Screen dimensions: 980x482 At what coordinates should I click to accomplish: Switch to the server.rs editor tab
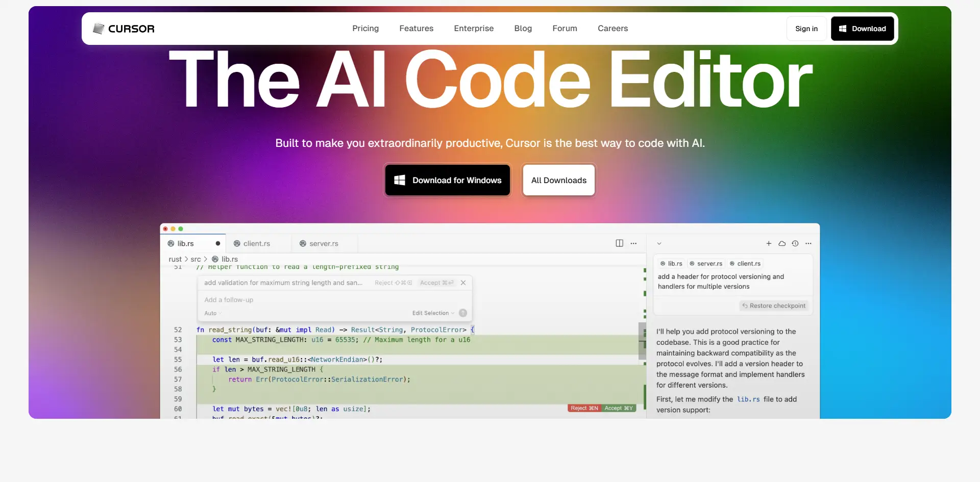click(x=324, y=243)
